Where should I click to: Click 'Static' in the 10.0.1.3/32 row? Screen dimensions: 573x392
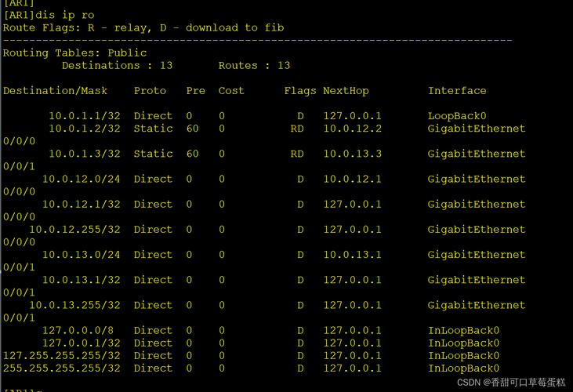153,154
